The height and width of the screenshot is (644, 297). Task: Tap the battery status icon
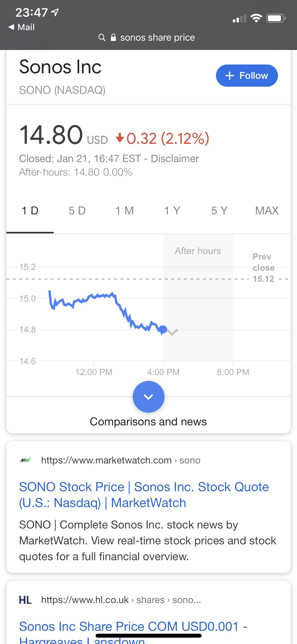(276, 18)
